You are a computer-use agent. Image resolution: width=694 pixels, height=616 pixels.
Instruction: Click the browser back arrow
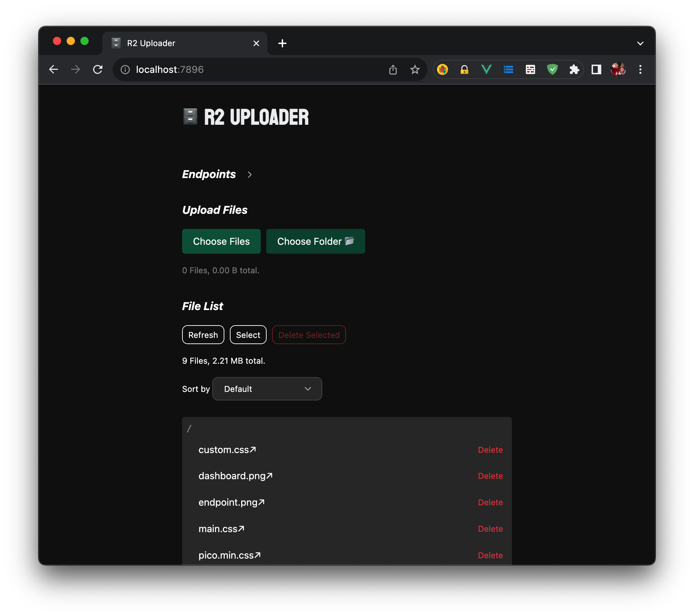54,70
